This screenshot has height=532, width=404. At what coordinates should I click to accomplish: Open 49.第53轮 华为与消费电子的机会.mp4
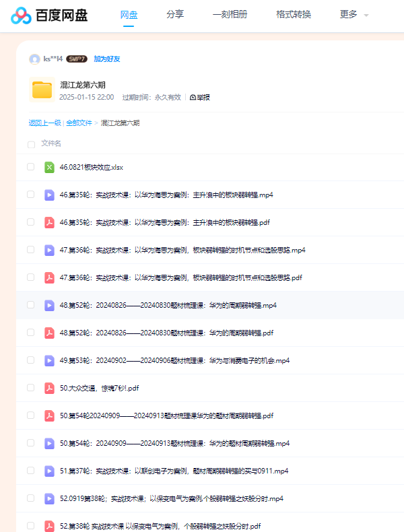tap(174, 361)
